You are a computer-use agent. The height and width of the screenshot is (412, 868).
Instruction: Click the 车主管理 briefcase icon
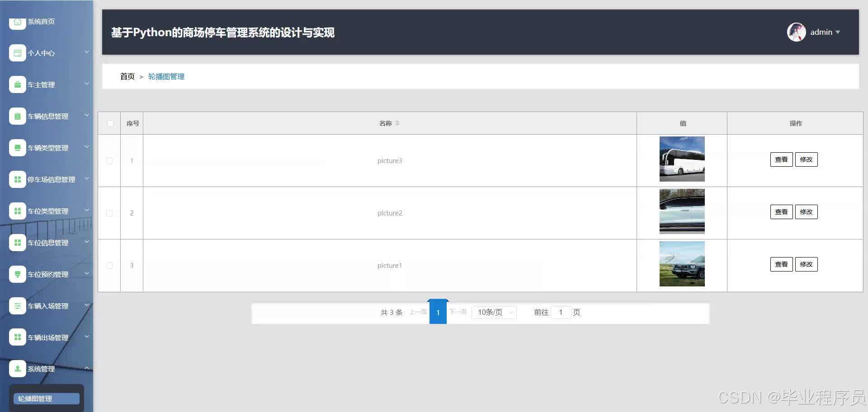coord(18,84)
